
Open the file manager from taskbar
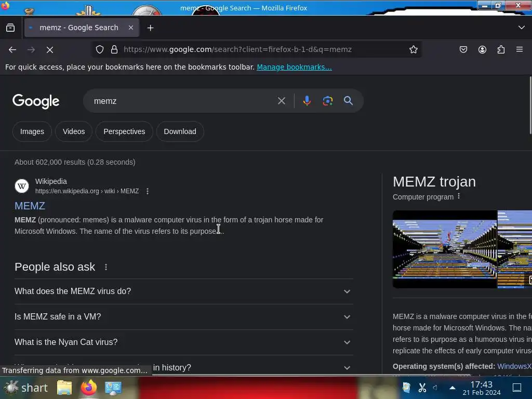pos(64,388)
